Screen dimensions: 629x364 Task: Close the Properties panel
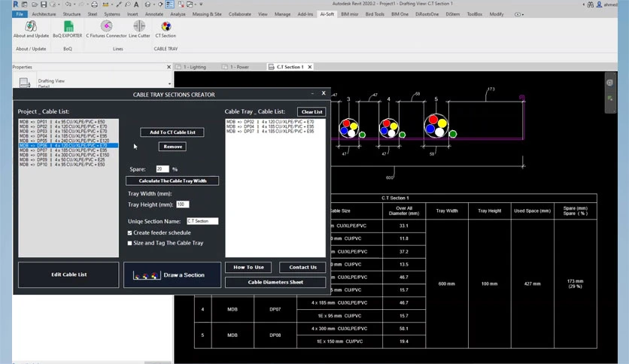pos(169,67)
